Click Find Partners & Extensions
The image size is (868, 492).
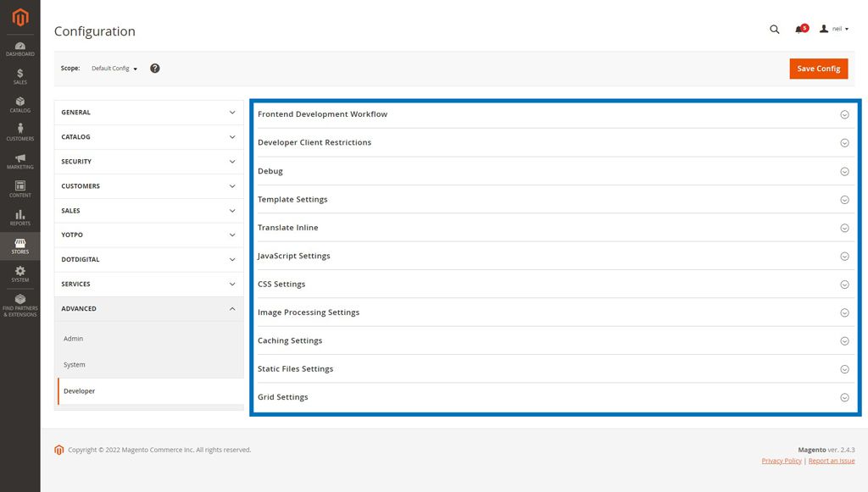pos(19,303)
